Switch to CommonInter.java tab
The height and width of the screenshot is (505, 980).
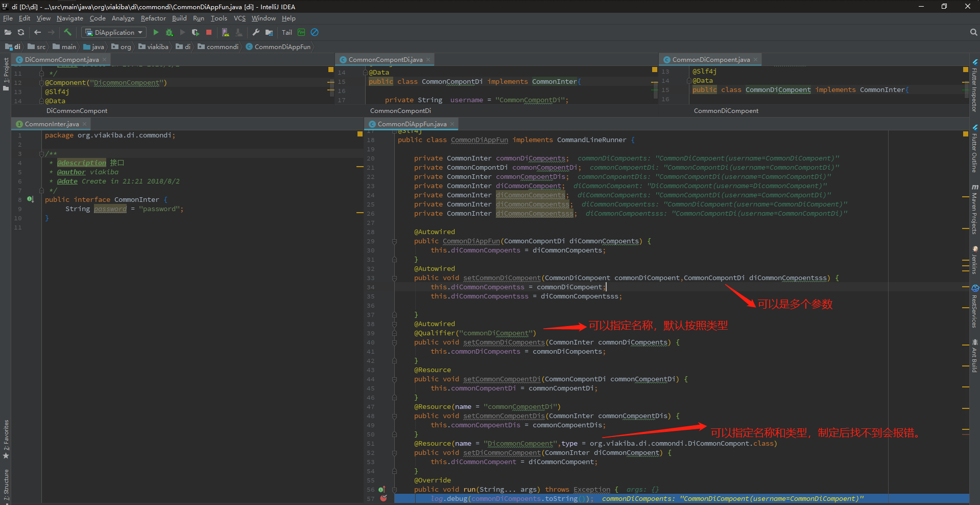click(x=52, y=124)
